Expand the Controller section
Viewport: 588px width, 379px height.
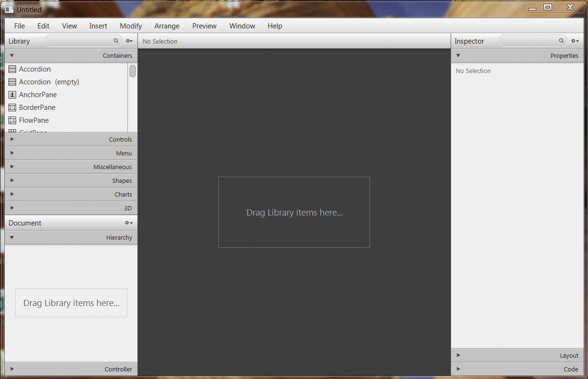pos(11,369)
